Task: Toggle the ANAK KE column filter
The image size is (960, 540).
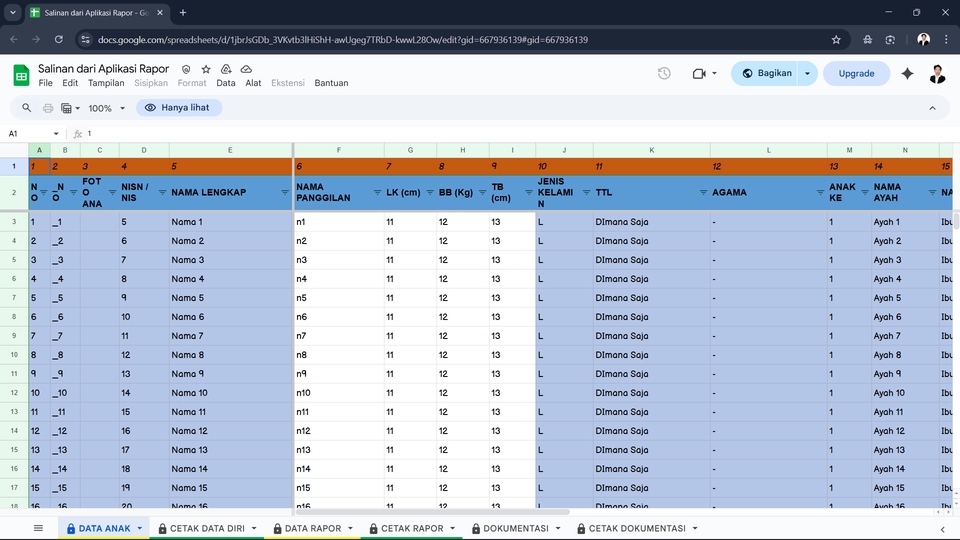Action: (x=864, y=192)
